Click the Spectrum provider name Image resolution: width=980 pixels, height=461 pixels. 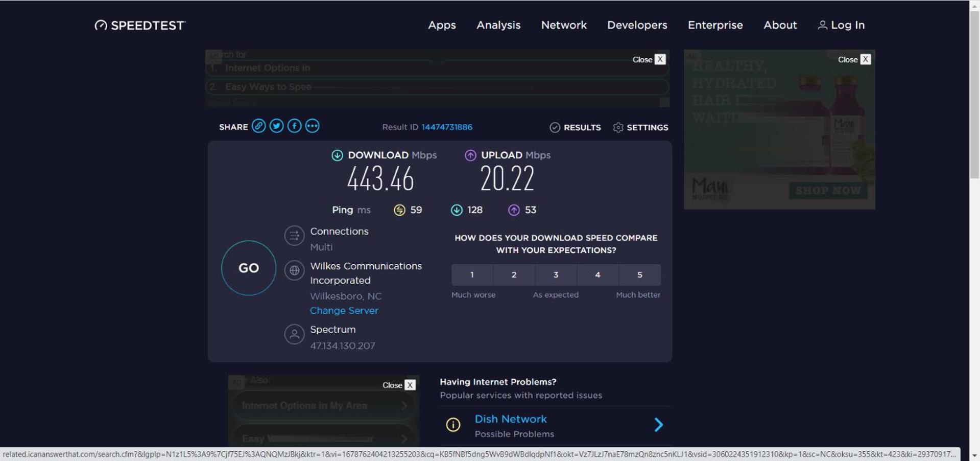(x=333, y=330)
